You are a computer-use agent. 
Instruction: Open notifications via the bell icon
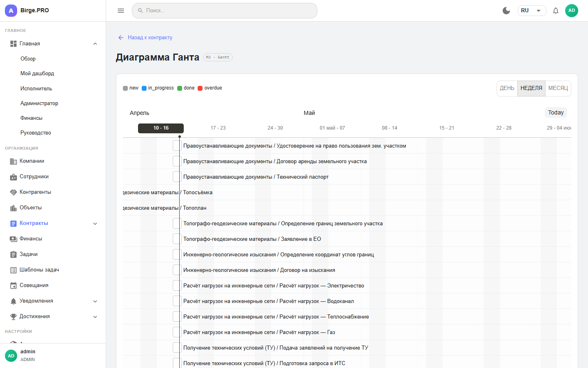556,11
